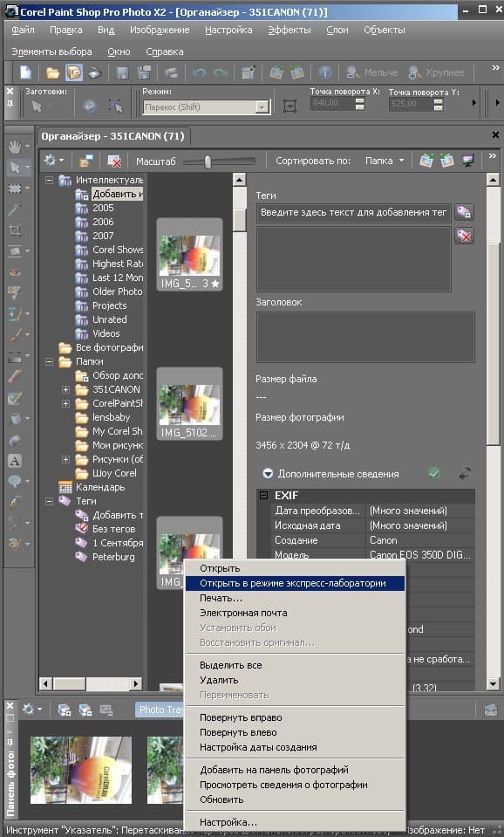Click the info panel vertical scrollbar
504x837 pixels.
click(493, 432)
